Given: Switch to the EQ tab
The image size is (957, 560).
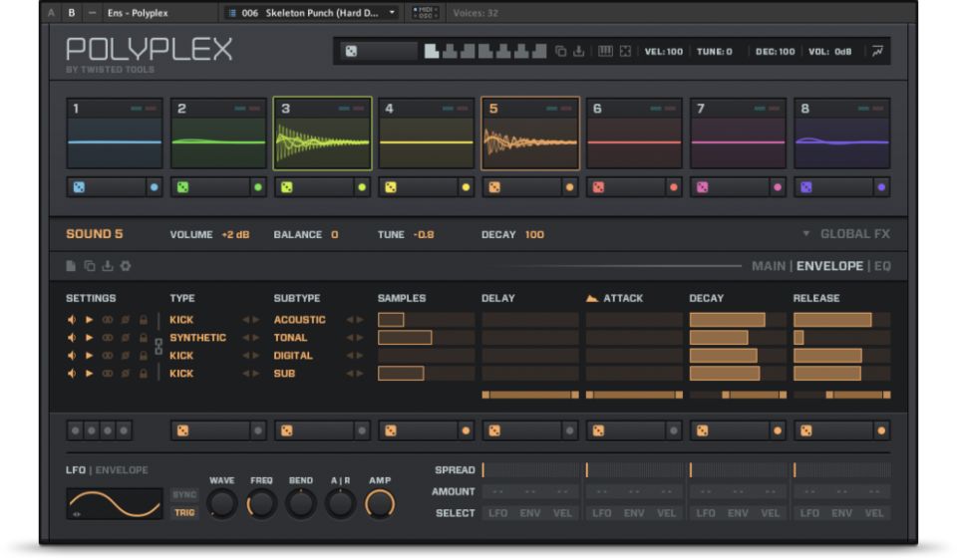Looking at the screenshot, I should tap(882, 266).
